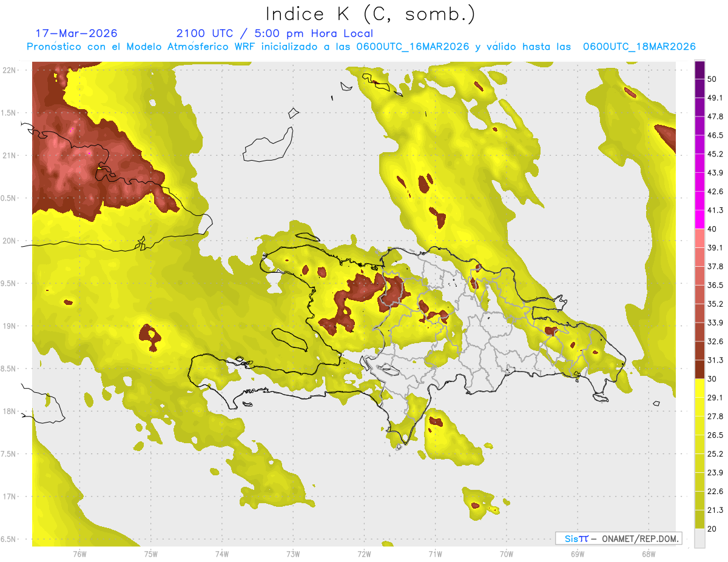Click the legend value 47.8

(x=715, y=116)
